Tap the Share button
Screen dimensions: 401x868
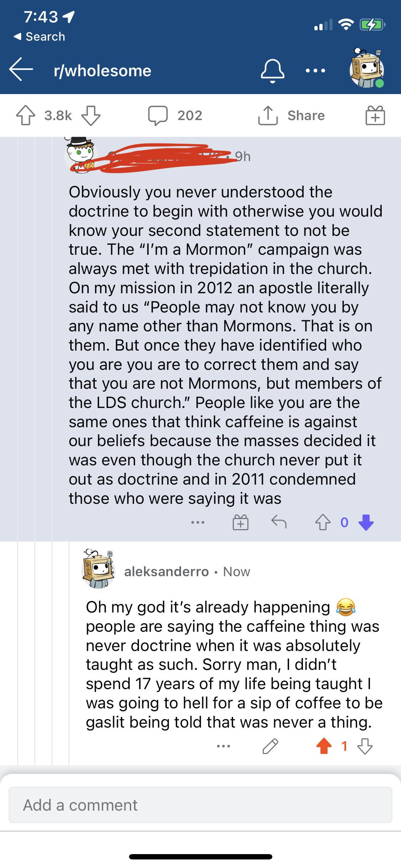[x=292, y=115]
